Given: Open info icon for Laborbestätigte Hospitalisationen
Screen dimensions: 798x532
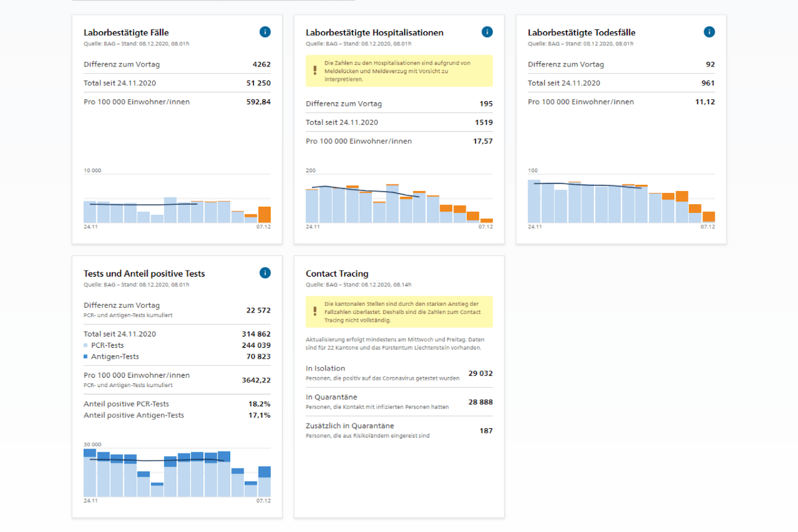Looking at the screenshot, I should pyautogui.click(x=487, y=32).
